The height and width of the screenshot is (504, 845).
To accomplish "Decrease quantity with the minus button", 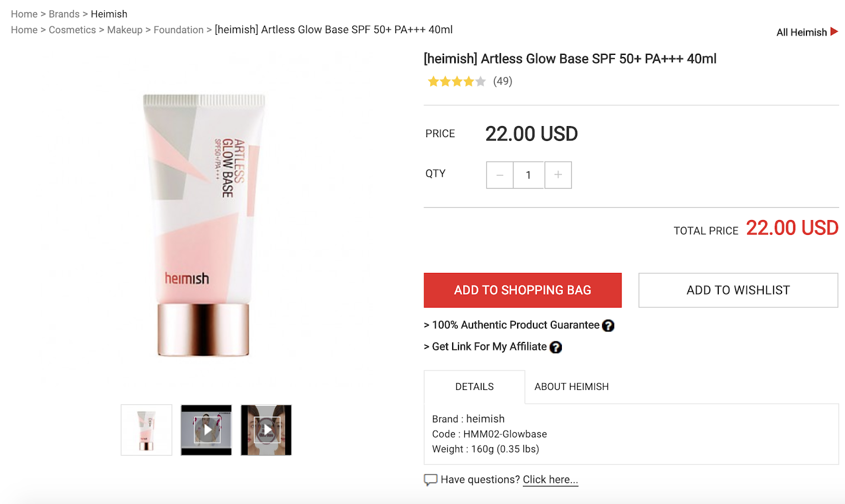I will click(x=500, y=175).
